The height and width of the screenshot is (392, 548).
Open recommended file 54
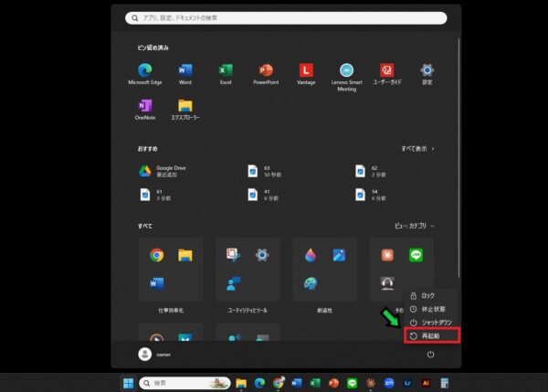pos(371,195)
